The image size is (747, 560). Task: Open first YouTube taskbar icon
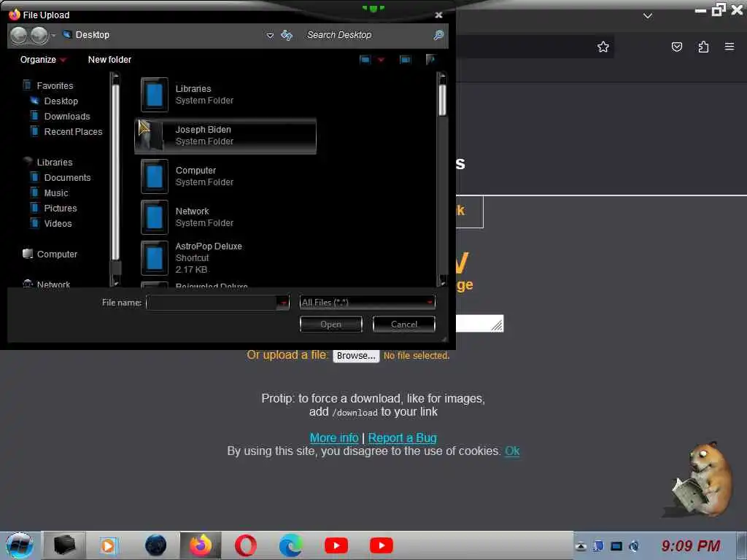point(336,545)
